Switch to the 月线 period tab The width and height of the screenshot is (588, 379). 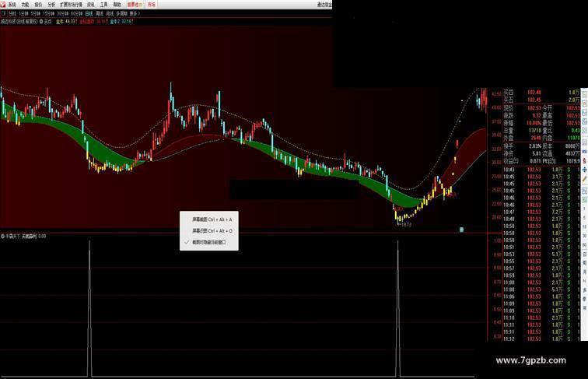(110, 13)
